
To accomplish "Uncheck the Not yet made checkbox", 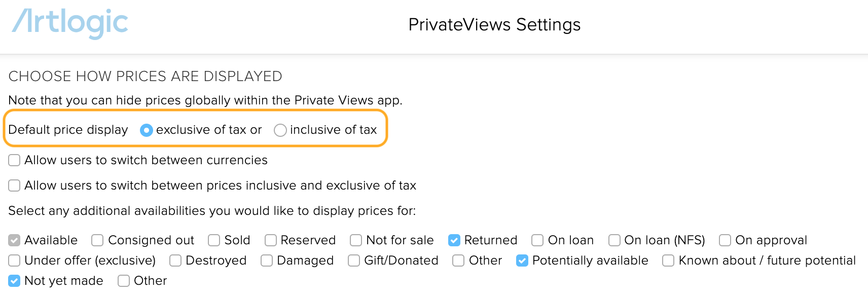I will tap(14, 281).
